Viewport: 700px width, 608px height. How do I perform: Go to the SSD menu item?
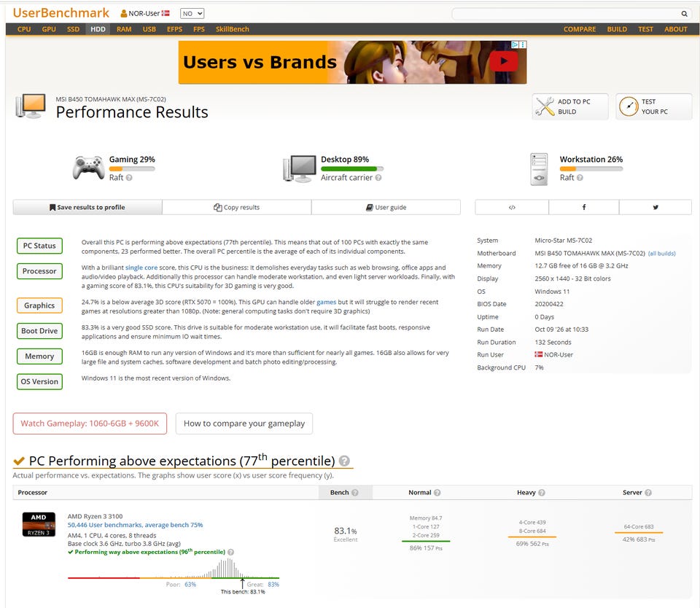[x=73, y=29]
